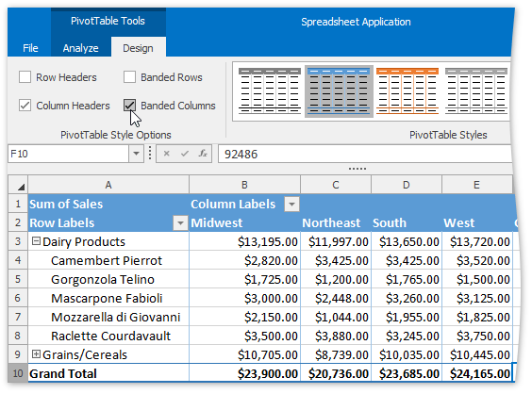532x394 pixels.
Task: Choose the blue header PivotTable style
Action: tap(339, 90)
